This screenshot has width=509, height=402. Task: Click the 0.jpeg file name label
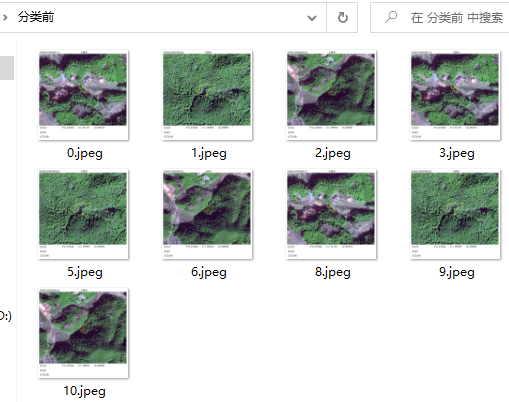[x=85, y=153]
